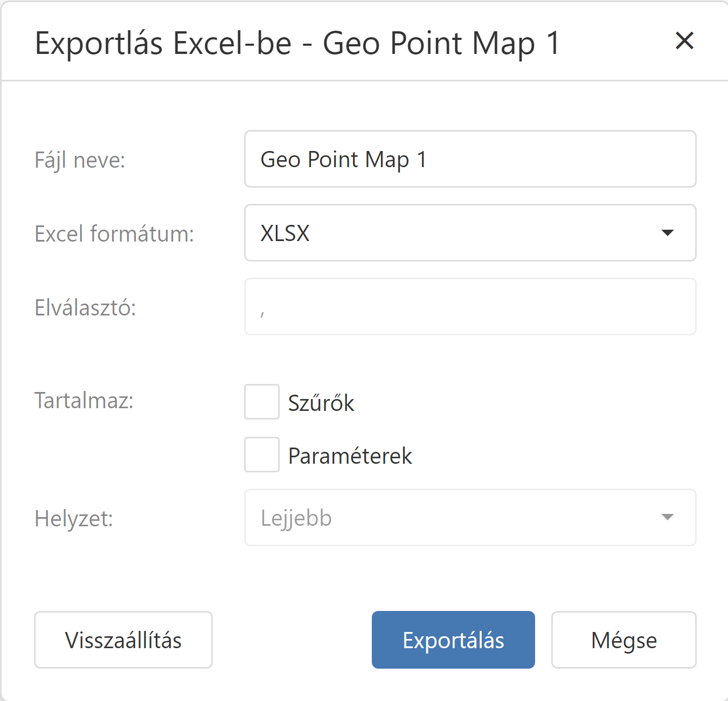Viewport: 728px width, 701px height.
Task: Cancel with the Mégse button
Action: 623,640
